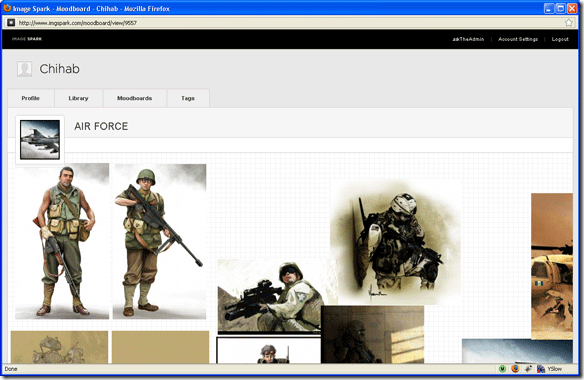Click the Firefox-style status bar icon
Image resolution: width=584 pixels, height=380 pixels.
tap(515, 369)
